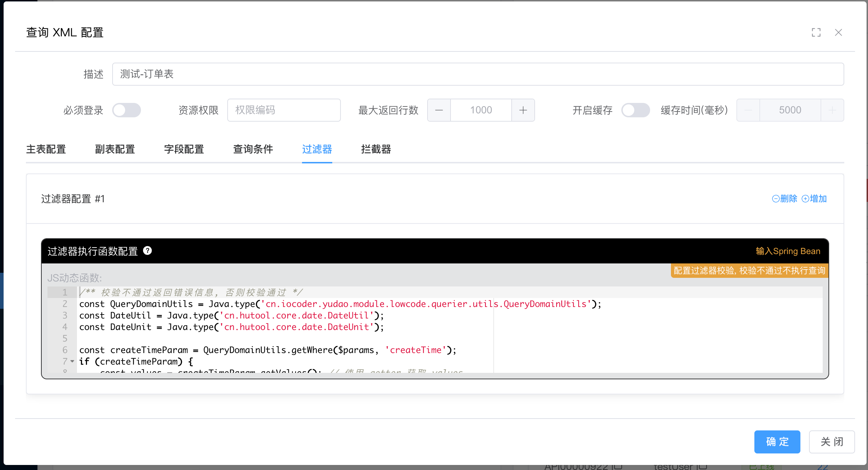
Task: Click the fullscreen expand icon
Action: point(816,32)
